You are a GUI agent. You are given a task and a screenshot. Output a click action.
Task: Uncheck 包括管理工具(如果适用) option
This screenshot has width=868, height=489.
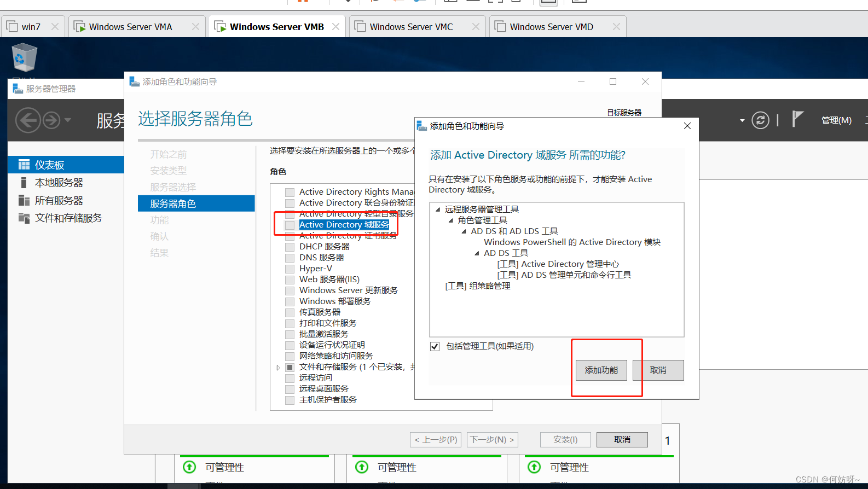tap(435, 346)
